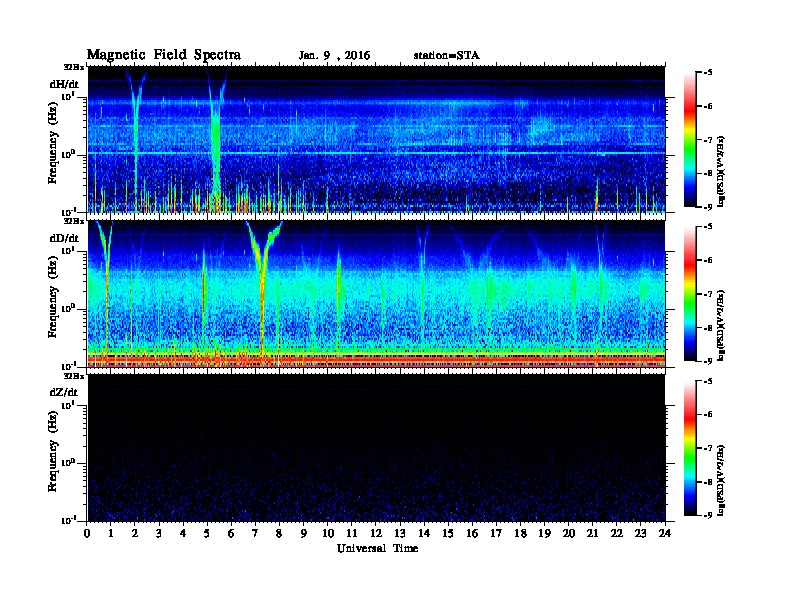Click hour "14" on the time axis
The height and width of the screenshot is (612, 792).
point(424,533)
